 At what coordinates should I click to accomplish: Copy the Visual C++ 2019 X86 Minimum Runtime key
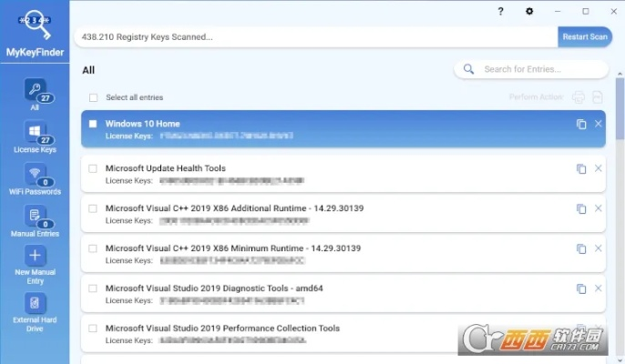[x=580, y=248]
